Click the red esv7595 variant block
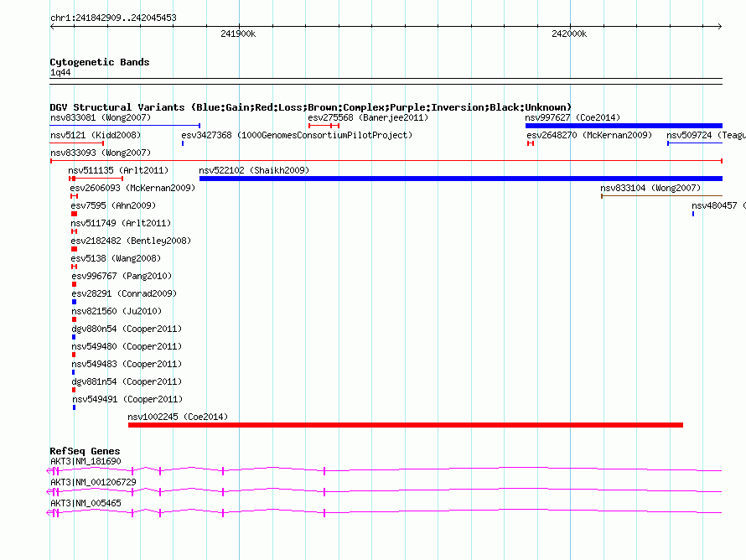This screenshot has height=560, width=746. click(x=74, y=214)
